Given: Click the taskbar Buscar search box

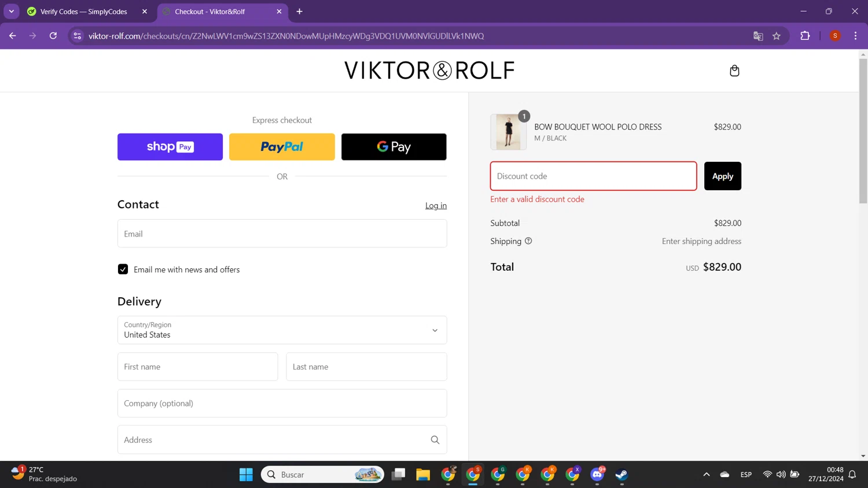Looking at the screenshot, I should pyautogui.click(x=323, y=475).
